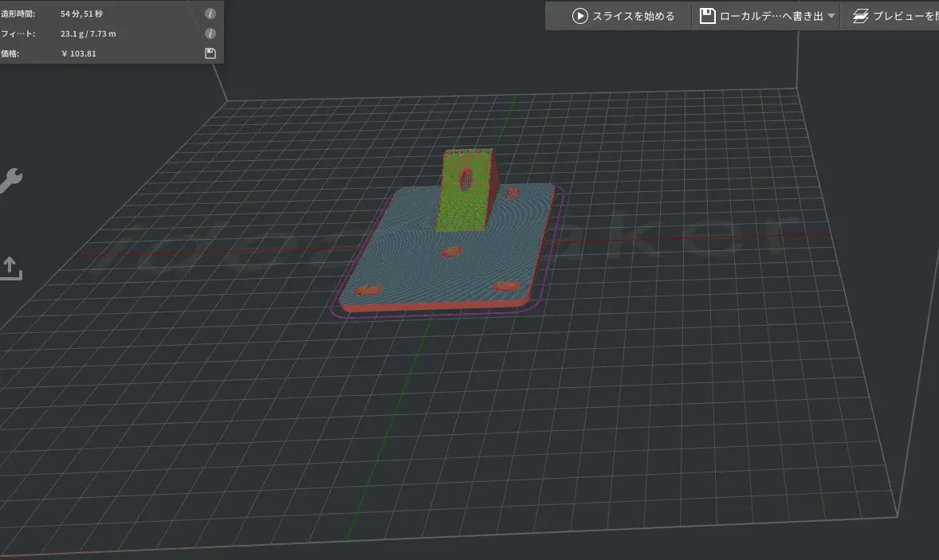Viewport: 939px width, 560px height.
Task: Click the 価格 label
Action: [10, 53]
